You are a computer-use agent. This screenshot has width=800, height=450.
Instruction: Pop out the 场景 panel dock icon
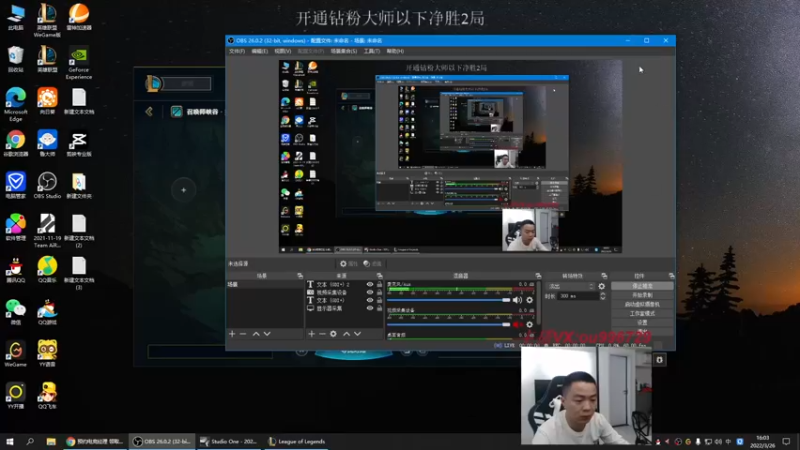coord(300,276)
